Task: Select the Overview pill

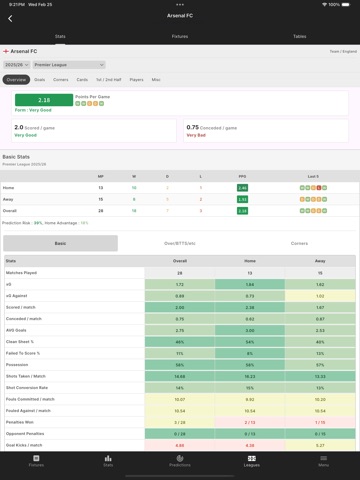Action: pos(16,80)
